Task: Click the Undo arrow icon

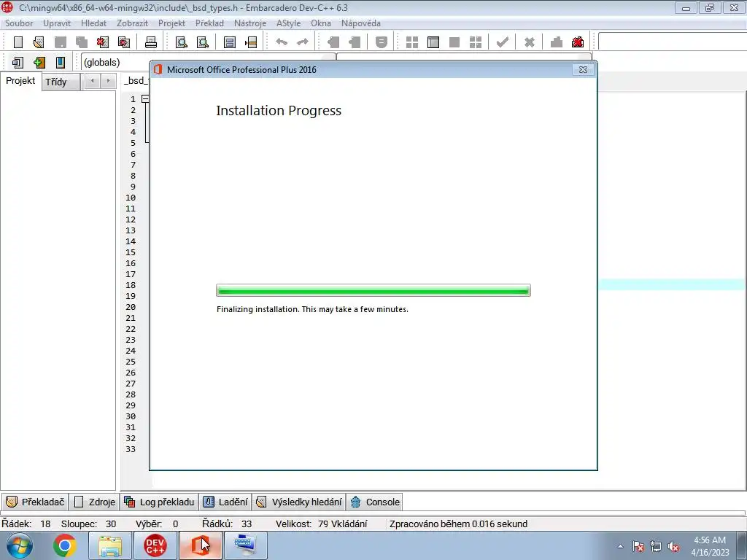Action: [282, 42]
